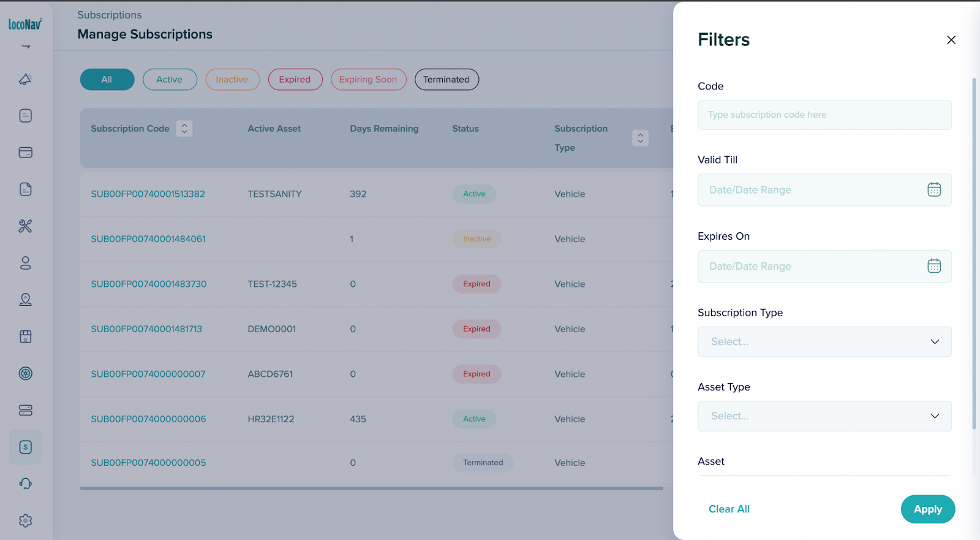The width and height of the screenshot is (980, 540).
Task: Click the LocoNav logo
Action: [x=25, y=24]
